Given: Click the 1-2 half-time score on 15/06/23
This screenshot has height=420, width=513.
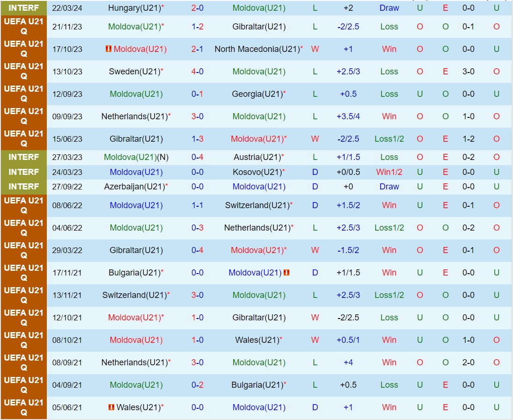Looking at the screenshot, I should (x=468, y=139).
